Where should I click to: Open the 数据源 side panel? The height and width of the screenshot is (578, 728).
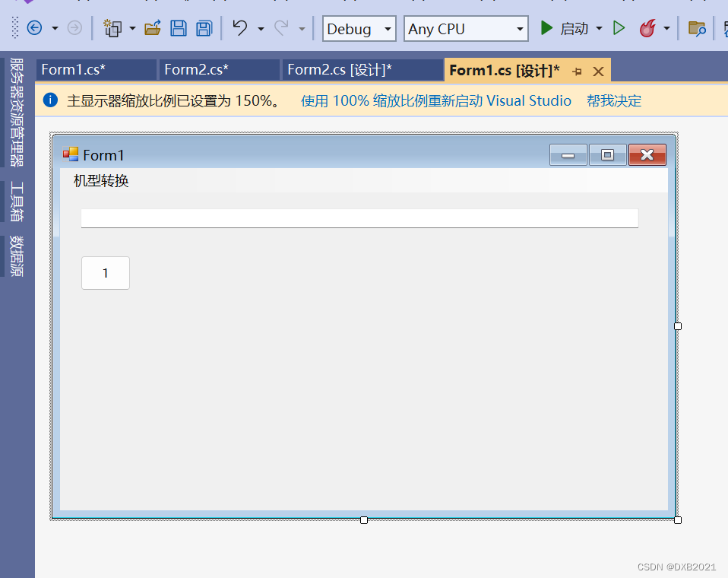16,256
